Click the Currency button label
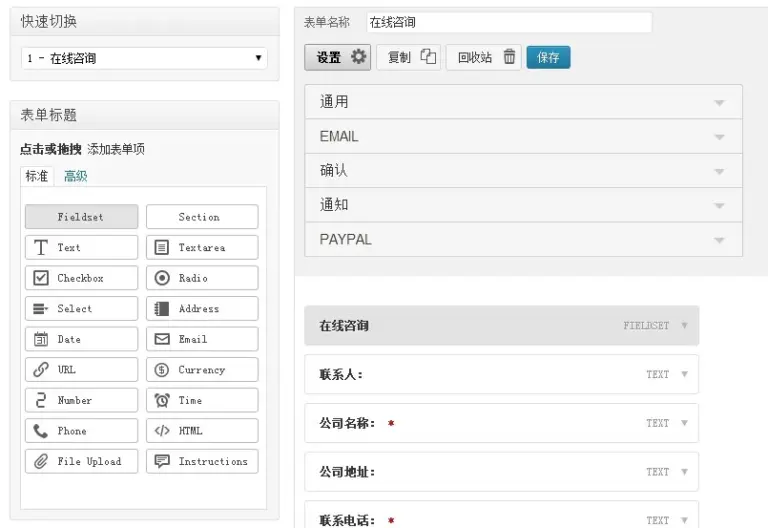The width and height of the screenshot is (768, 528). coord(202,370)
